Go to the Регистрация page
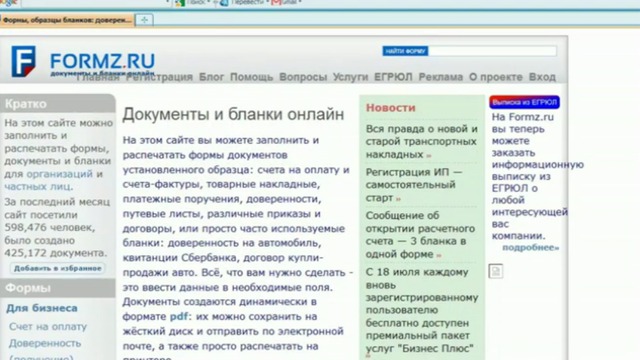This screenshot has width=640, height=360. click(x=159, y=77)
